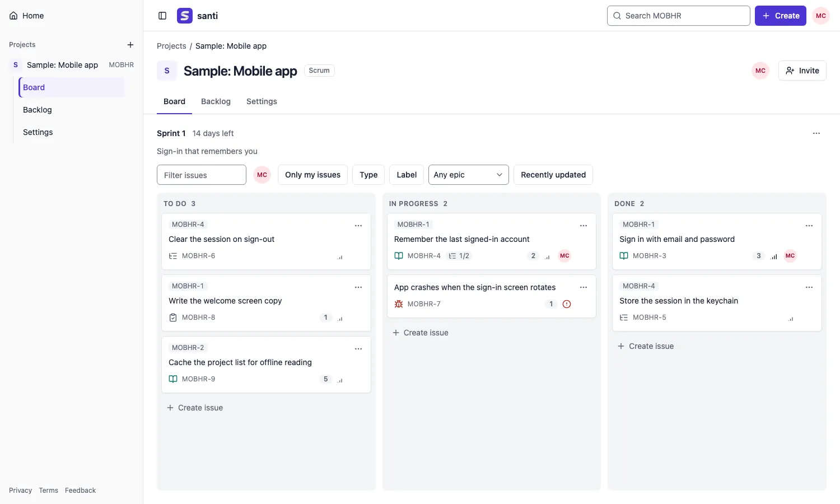Screen dimensions: 840x504
Task: Focus the Search MOBHR field
Action: point(679,16)
